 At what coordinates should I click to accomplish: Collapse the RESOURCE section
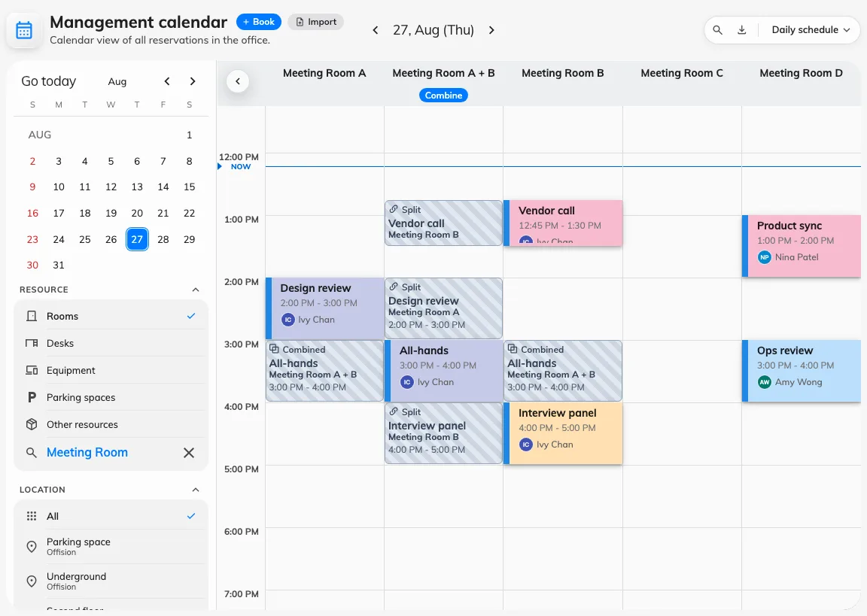195,290
